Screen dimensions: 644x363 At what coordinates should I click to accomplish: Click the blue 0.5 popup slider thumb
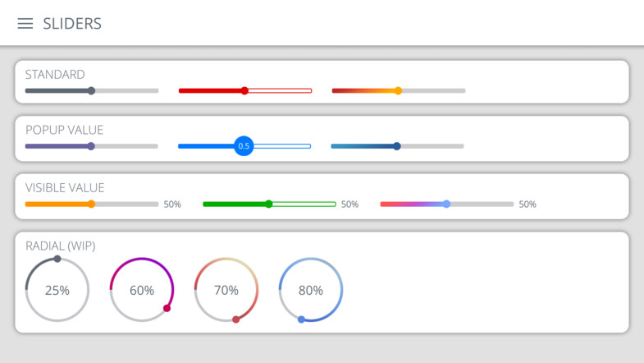244,146
